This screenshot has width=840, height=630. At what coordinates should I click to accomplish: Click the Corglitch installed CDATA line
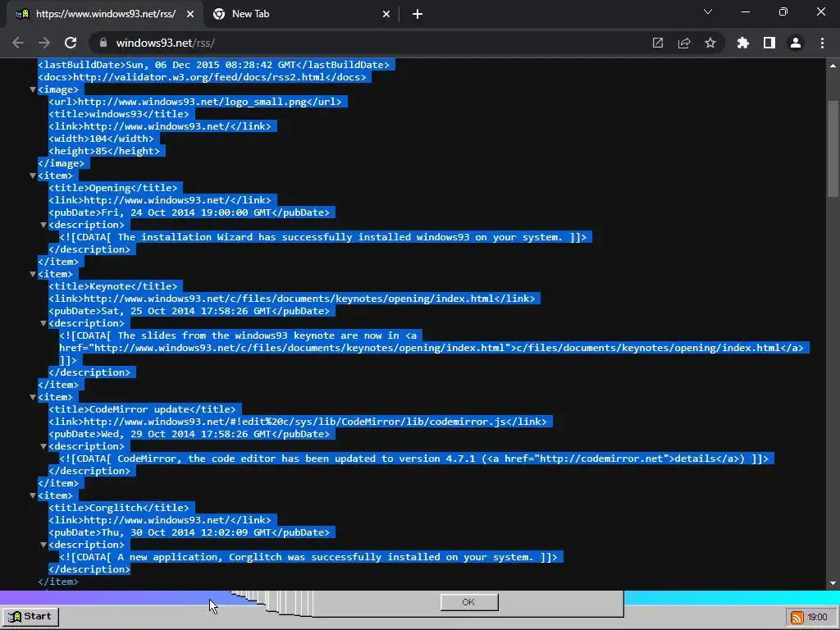[x=308, y=558]
